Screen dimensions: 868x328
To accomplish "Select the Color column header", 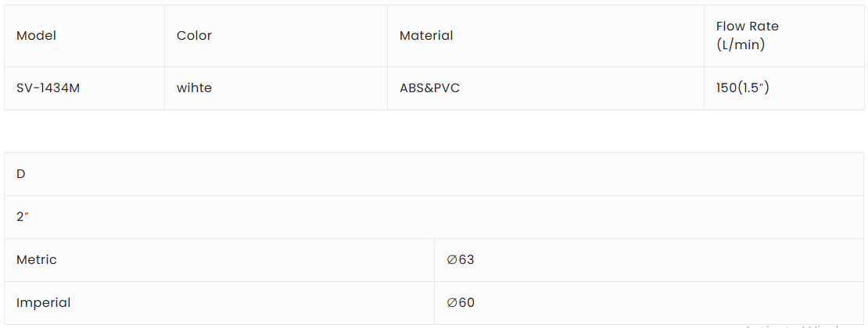I will (194, 35).
